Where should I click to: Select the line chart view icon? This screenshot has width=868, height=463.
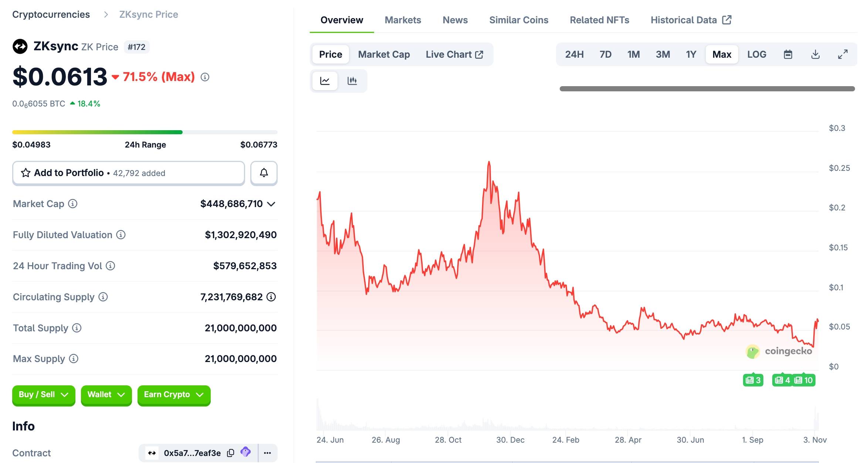tap(324, 81)
